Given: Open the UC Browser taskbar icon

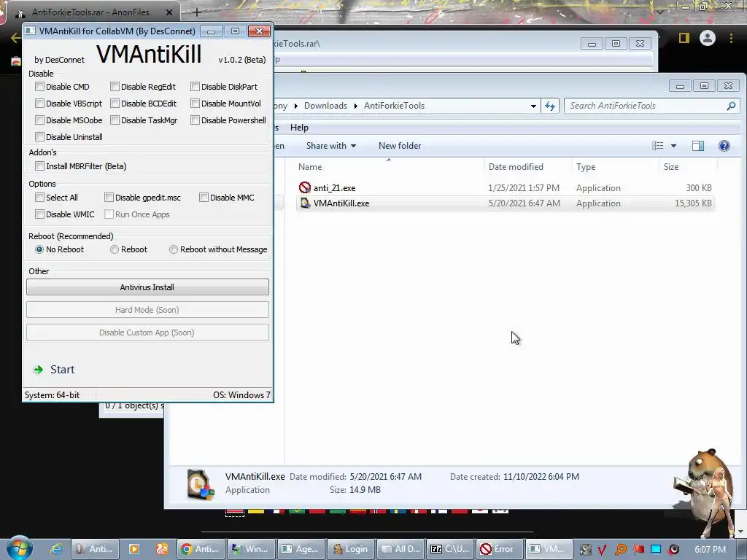Looking at the screenshot, I should tap(162, 549).
